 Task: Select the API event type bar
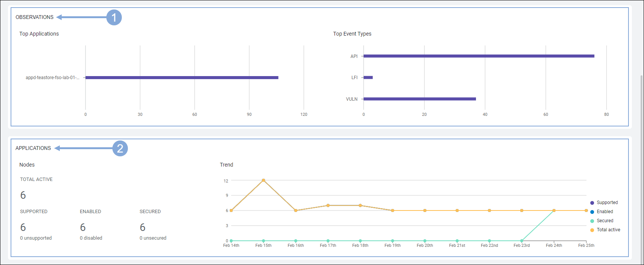tap(479, 56)
